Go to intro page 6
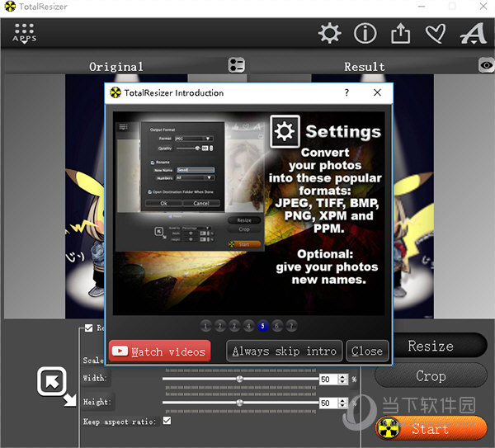 coord(277,326)
